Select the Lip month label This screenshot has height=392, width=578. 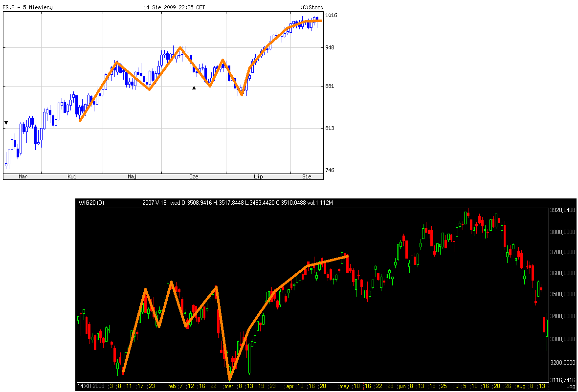click(x=258, y=176)
